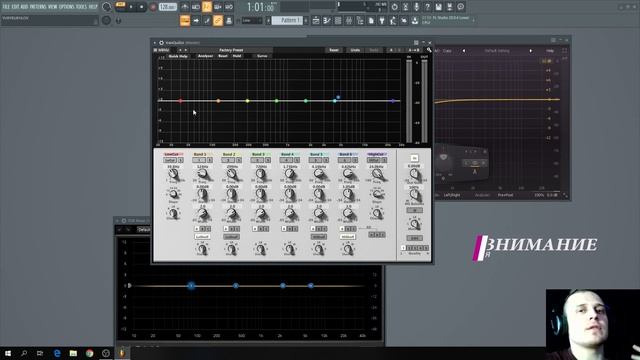The image size is (640, 360).
Task: Open the PATTERNS menu
Action: (38, 7)
